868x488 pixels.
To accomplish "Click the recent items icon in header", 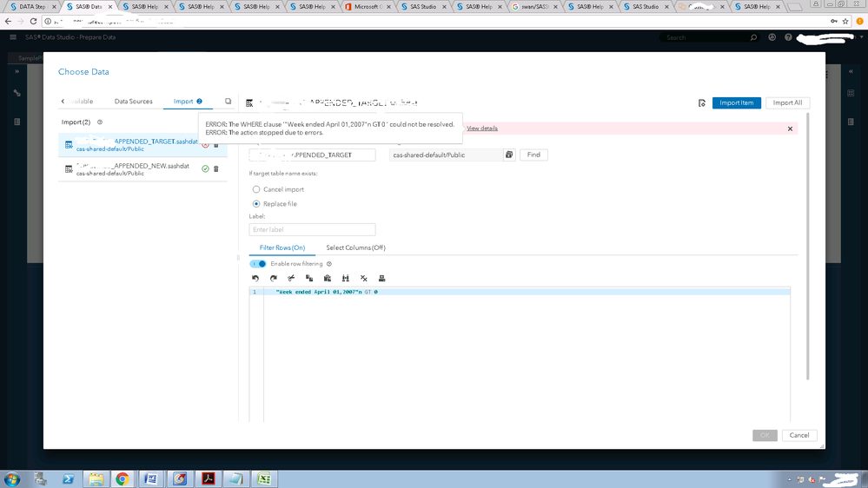I will 772,37.
